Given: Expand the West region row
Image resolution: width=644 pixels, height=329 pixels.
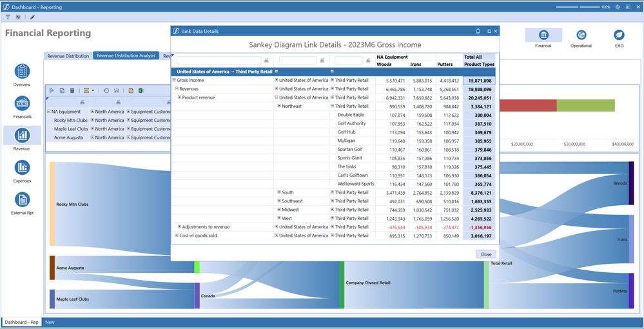Looking at the screenshot, I should (279, 219).
